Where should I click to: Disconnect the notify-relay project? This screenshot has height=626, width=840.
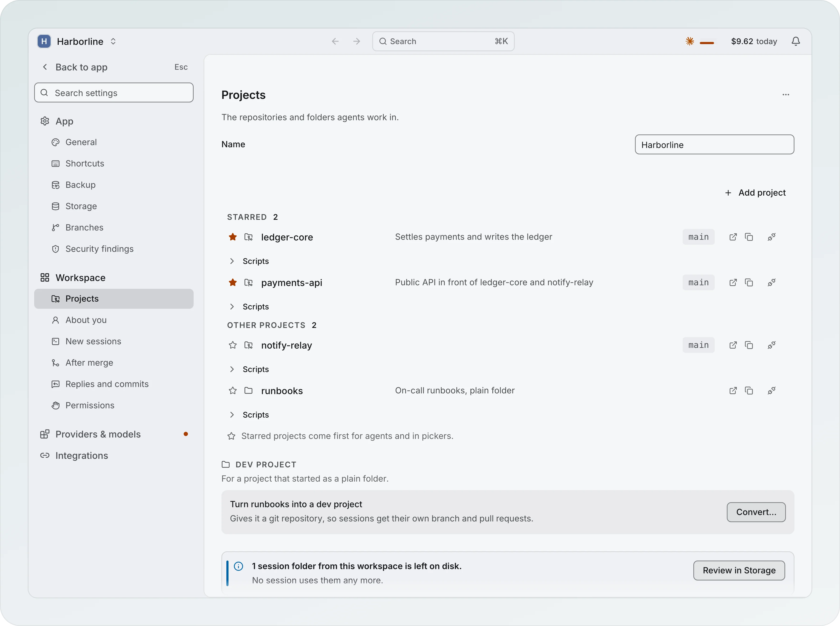(771, 345)
